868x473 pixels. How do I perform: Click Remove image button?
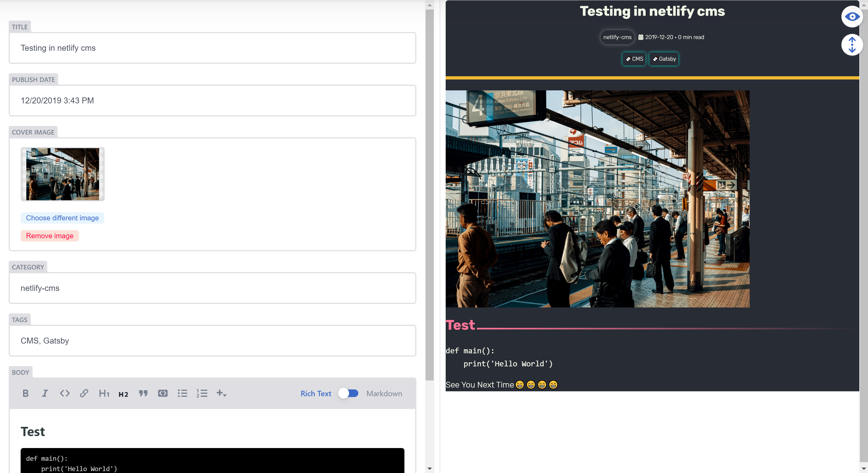point(49,236)
